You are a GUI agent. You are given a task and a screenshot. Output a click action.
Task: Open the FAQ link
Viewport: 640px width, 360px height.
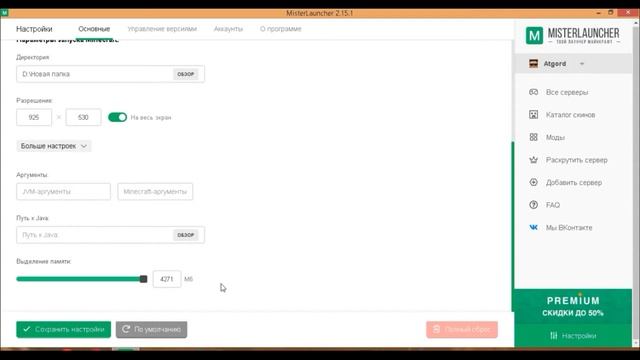tap(553, 205)
